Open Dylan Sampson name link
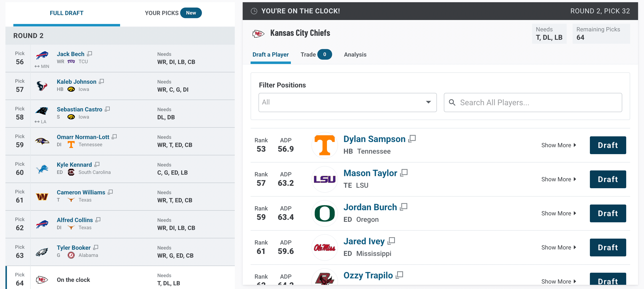The image size is (644, 289). (374, 139)
